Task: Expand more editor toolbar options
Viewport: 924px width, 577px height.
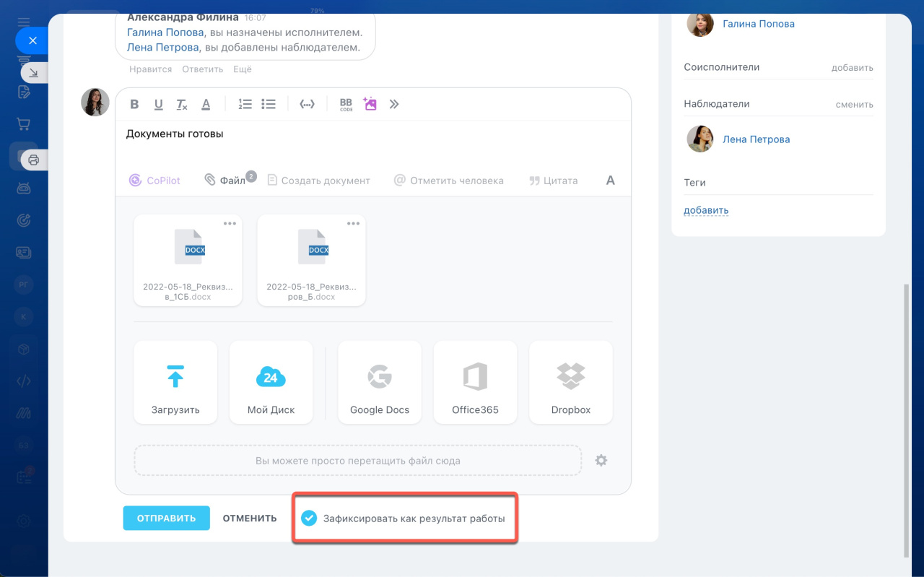Action: point(394,104)
